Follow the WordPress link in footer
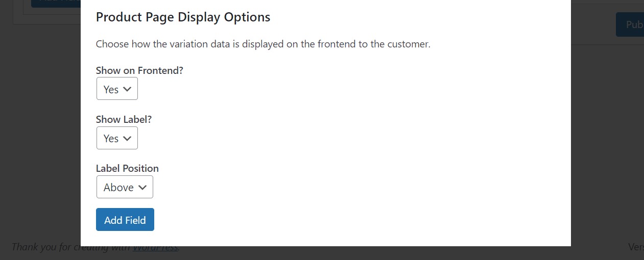The image size is (644, 260). (155, 247)
